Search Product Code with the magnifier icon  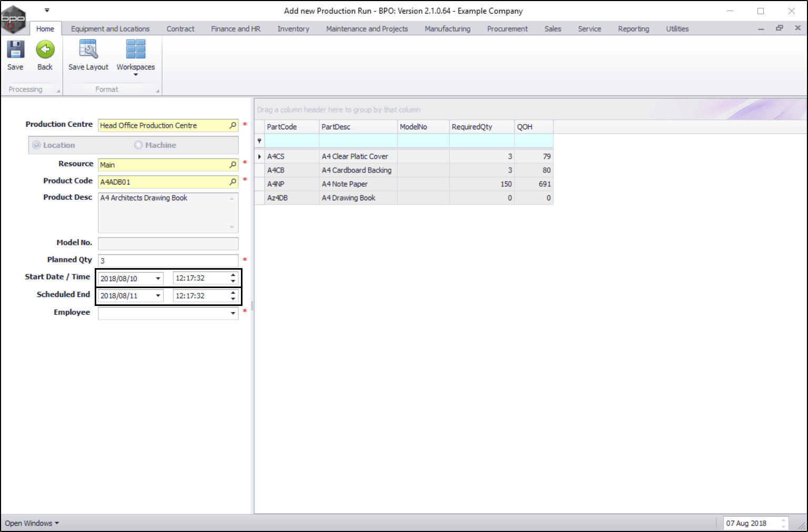233,181
